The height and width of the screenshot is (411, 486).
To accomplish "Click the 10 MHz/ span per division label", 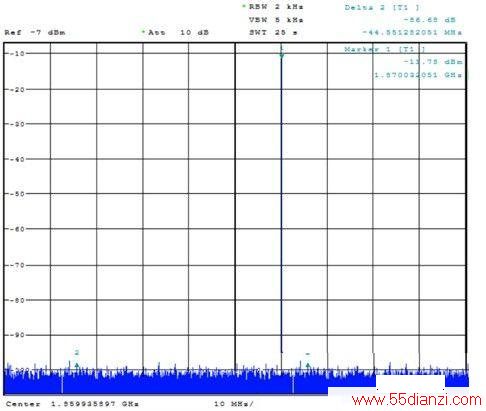I will pyautogui.click(x=233, y=404).
